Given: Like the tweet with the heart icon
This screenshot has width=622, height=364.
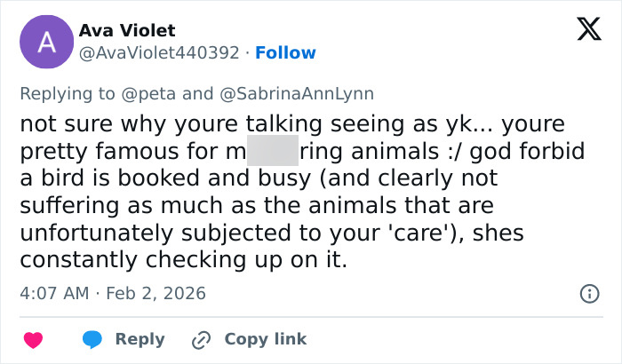Looking at the screenshot, I should 33,339.
